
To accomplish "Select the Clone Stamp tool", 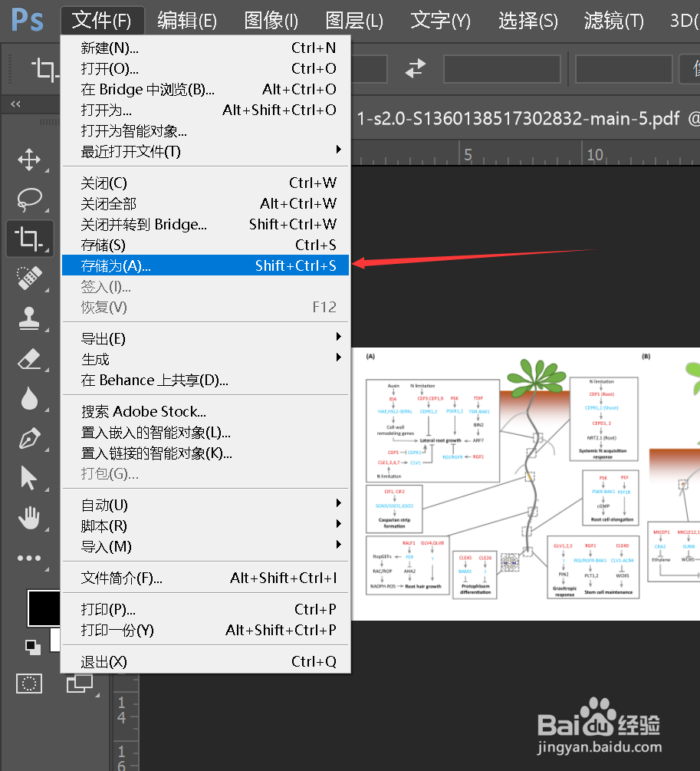I will 29,318.
